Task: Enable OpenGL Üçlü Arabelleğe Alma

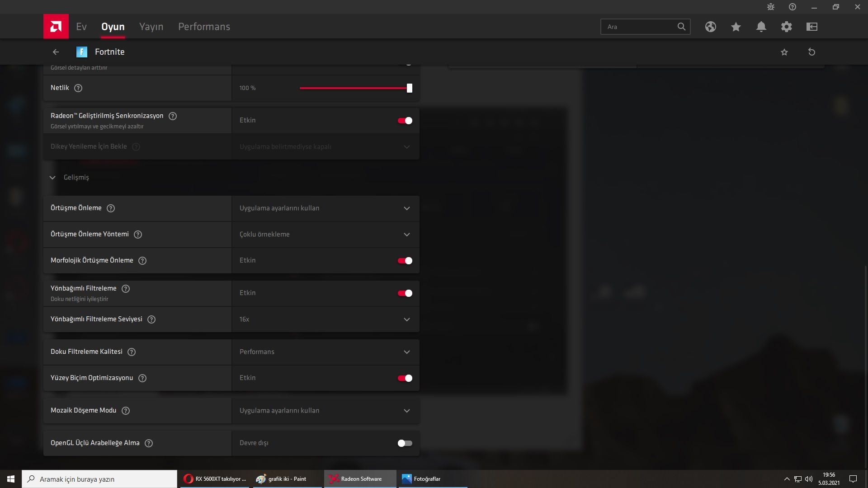Action: coord(405,443)
